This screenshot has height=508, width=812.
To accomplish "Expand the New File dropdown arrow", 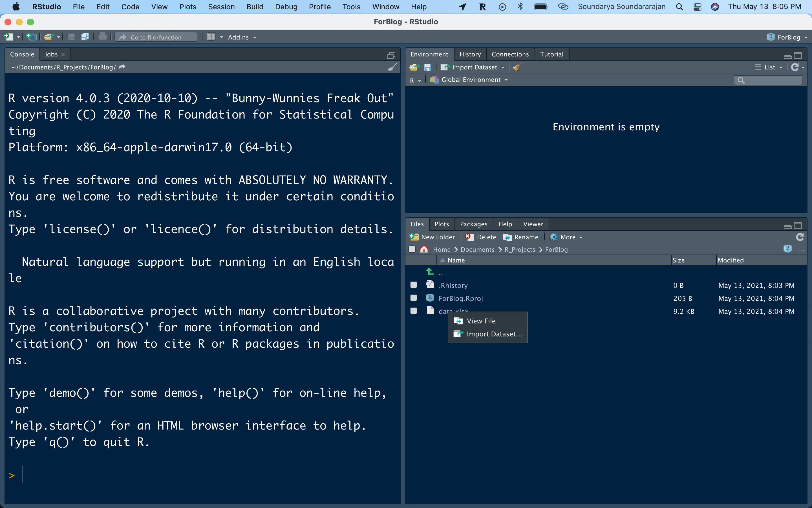I will [18, 37].
